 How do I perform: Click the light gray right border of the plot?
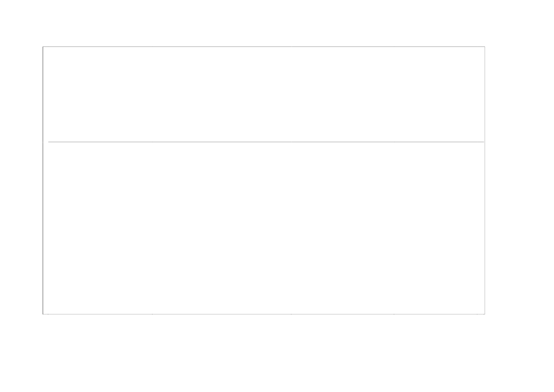pos(485,180)
